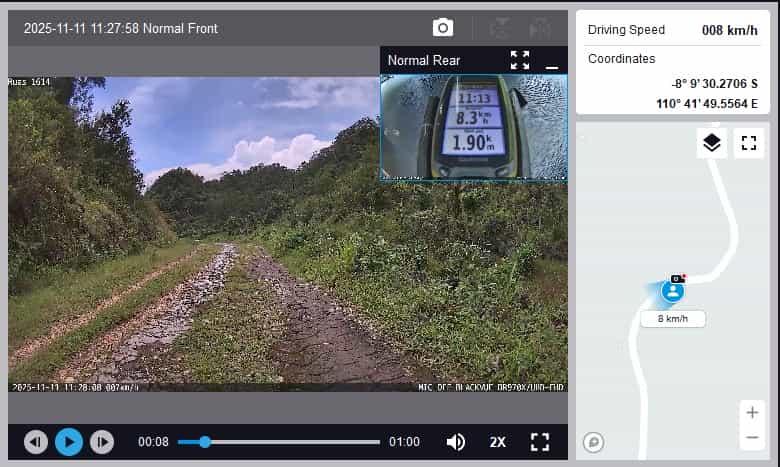This screenshot has width=780, height=467.
Task: Expand the map to fullscreen
Action: point(749,143)
